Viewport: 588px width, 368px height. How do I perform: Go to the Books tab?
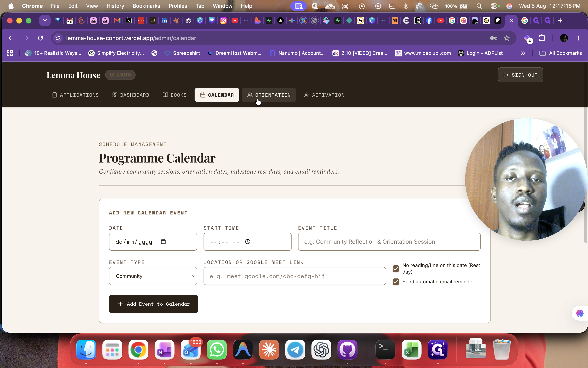[x=175, y=95]
